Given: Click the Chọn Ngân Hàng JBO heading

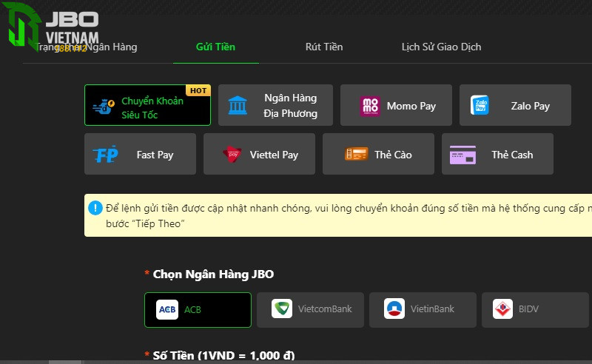Looking at the screenshot, I should pyautogui.click(x=213, y=274).
